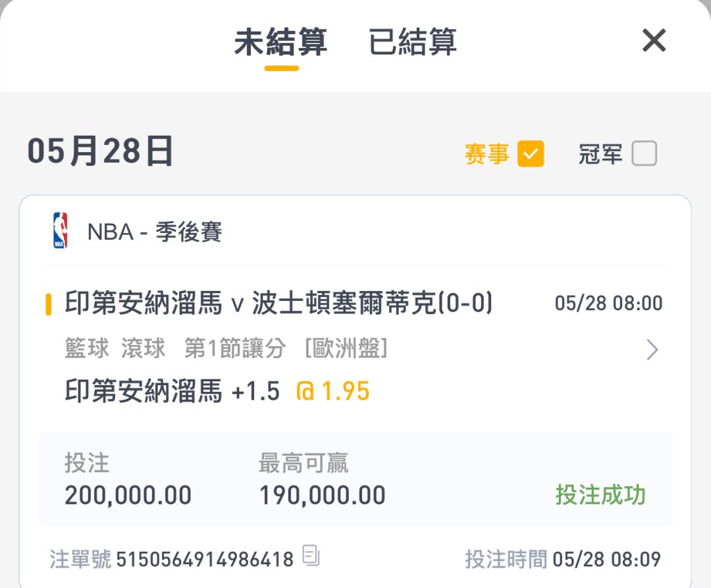
Task: Select the 未結算 tab
Action: coord(281,41)
